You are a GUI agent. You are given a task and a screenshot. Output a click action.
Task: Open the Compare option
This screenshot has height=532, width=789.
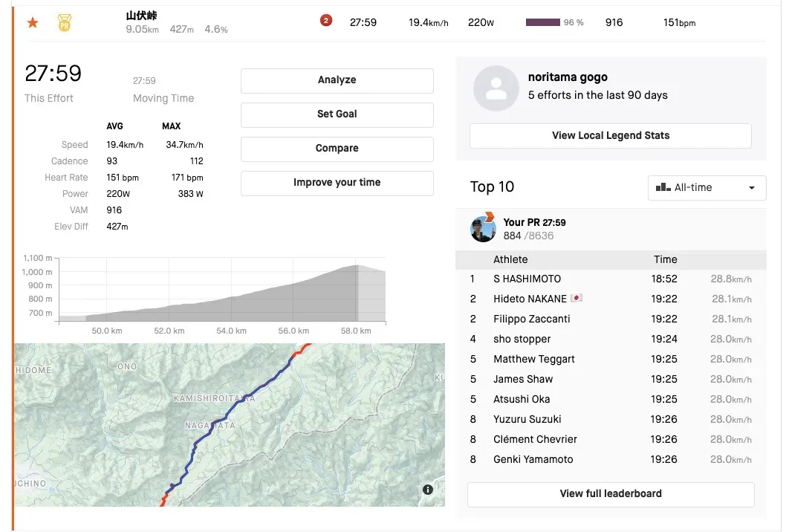click(x=337, y=149)
